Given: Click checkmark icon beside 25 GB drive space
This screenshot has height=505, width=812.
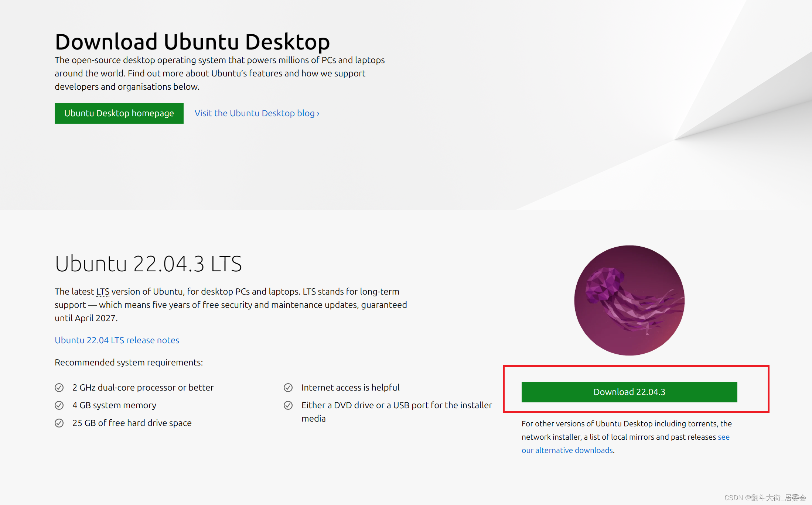Looking at the screenshot, I should coord(59,423).
